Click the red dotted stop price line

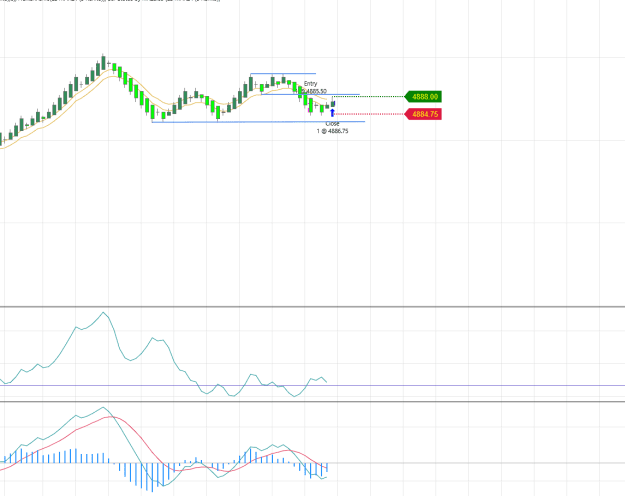pyautogui.click(x=369, y=114)
